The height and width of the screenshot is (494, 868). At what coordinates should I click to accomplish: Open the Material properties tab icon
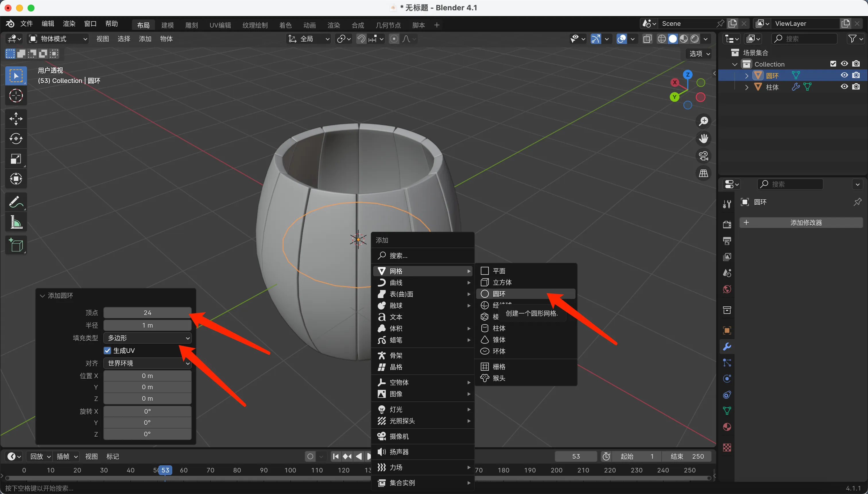pos(727,427)
